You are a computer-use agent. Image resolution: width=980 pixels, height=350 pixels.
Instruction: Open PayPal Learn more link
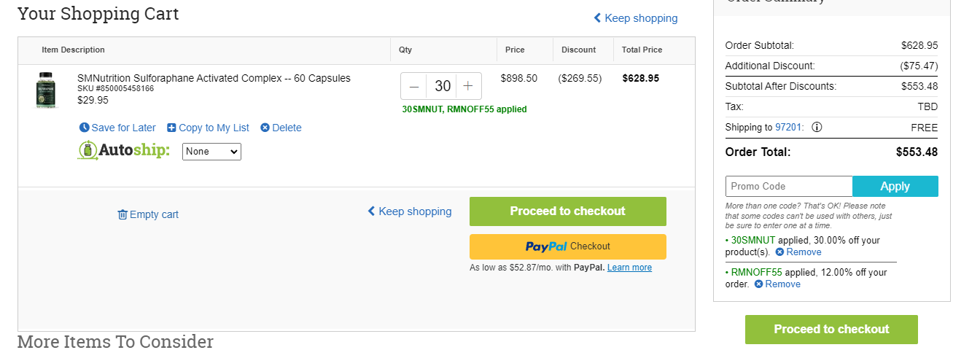629,268
